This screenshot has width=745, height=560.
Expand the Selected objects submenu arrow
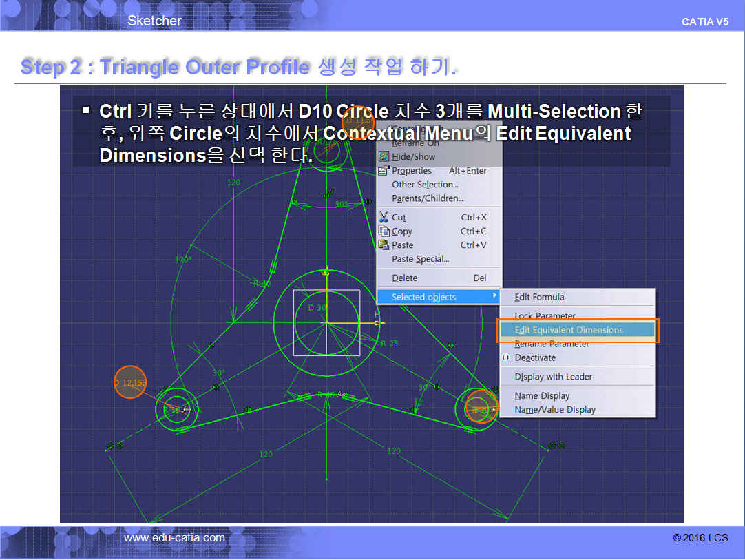tap(494, 297)
